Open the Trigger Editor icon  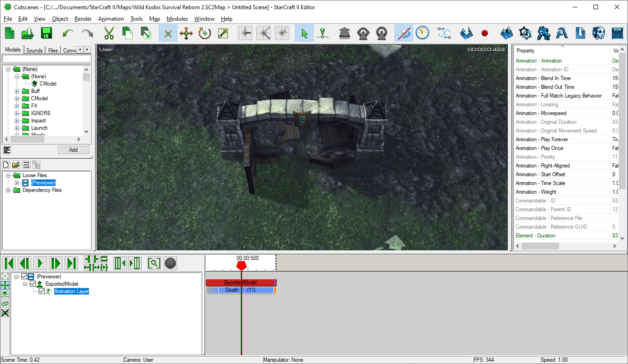tap(543, 33)
